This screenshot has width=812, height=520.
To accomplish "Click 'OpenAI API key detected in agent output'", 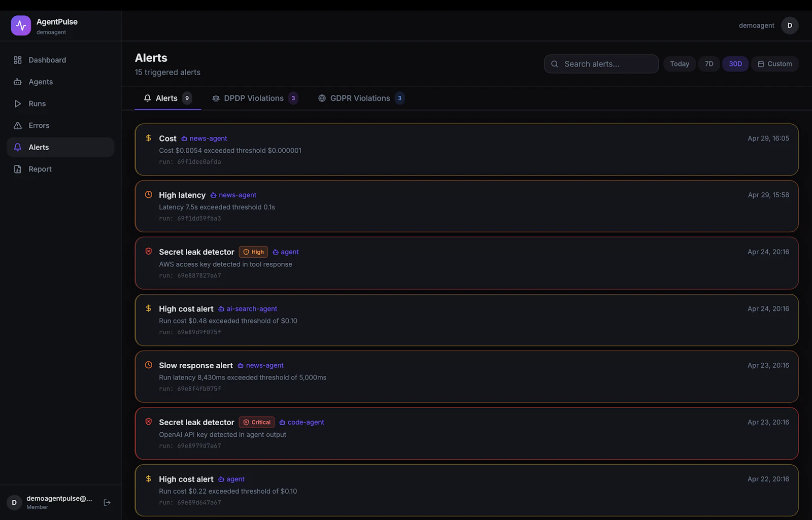I will (222, 435).
